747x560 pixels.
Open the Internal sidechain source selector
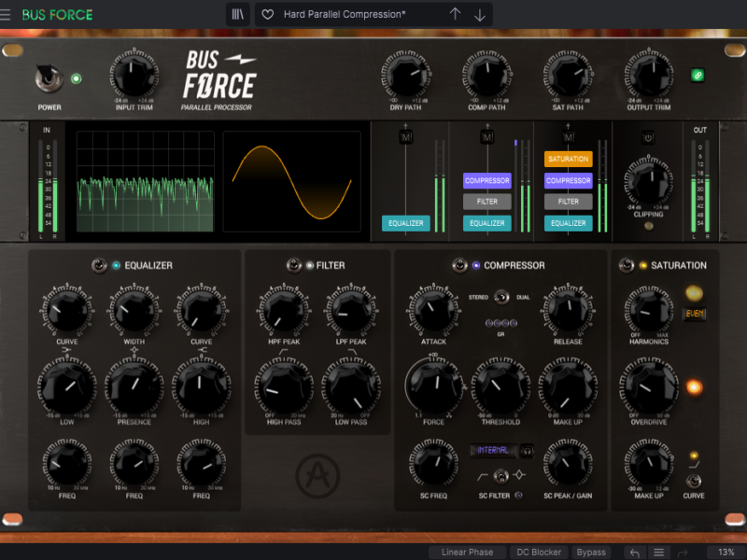tap(494, 451)
